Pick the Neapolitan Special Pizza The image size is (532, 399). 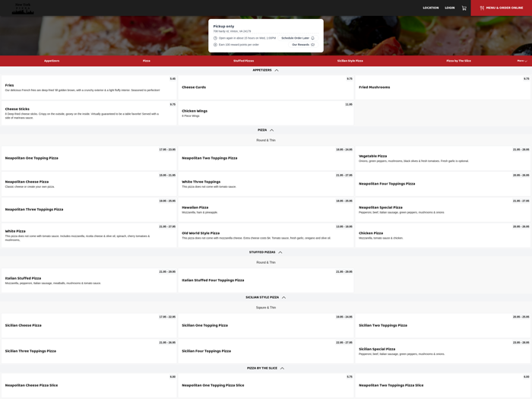pyautogui.click(x=443, y=210)
